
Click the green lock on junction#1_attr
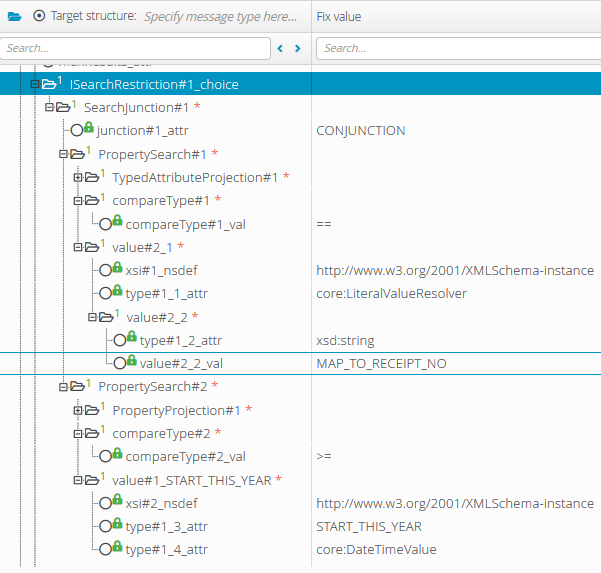tap(89, 127)
